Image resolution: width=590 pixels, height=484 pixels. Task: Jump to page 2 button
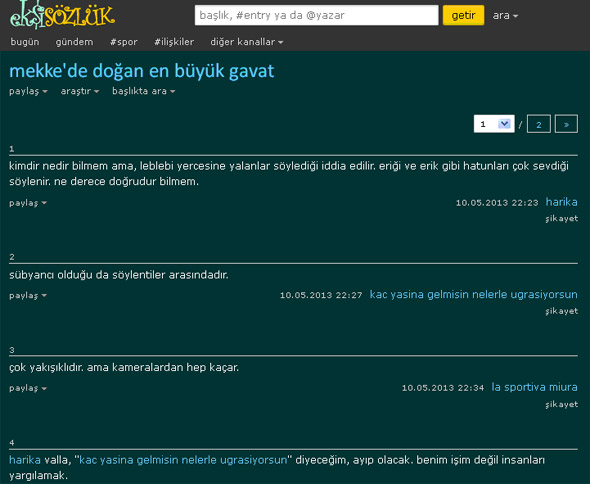[x=538, y=124]
